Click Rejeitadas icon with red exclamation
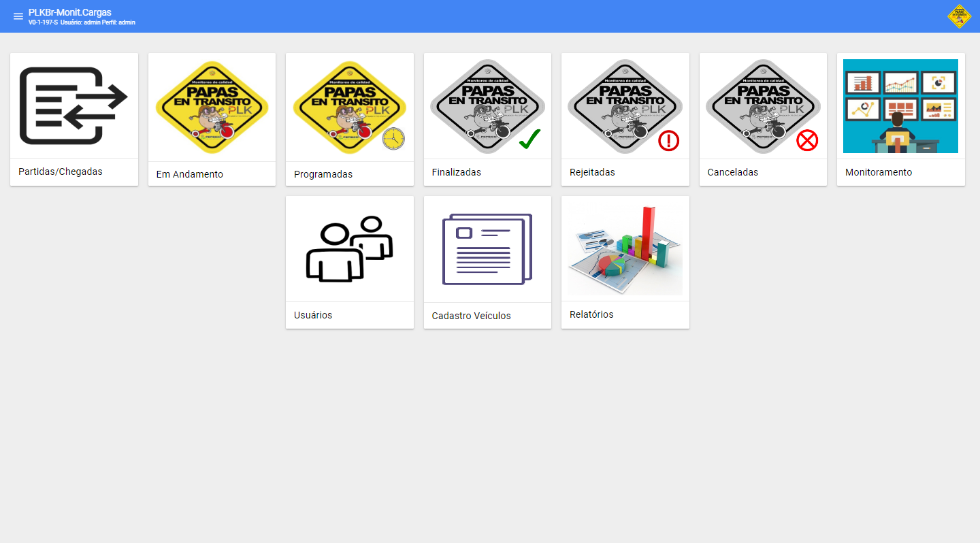The height and width of the screenshot is (543, 980). pos(625,105)
